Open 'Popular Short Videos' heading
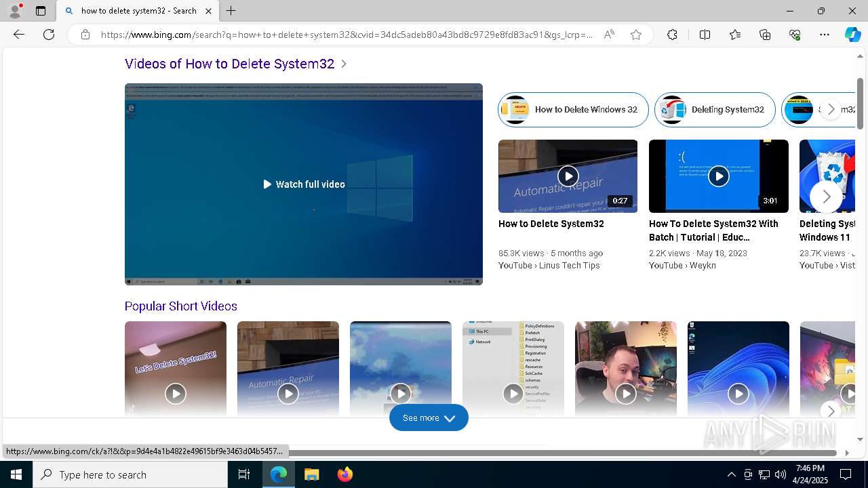The height and width of the screenshot is (488, 868). click(x=181, y=306)
